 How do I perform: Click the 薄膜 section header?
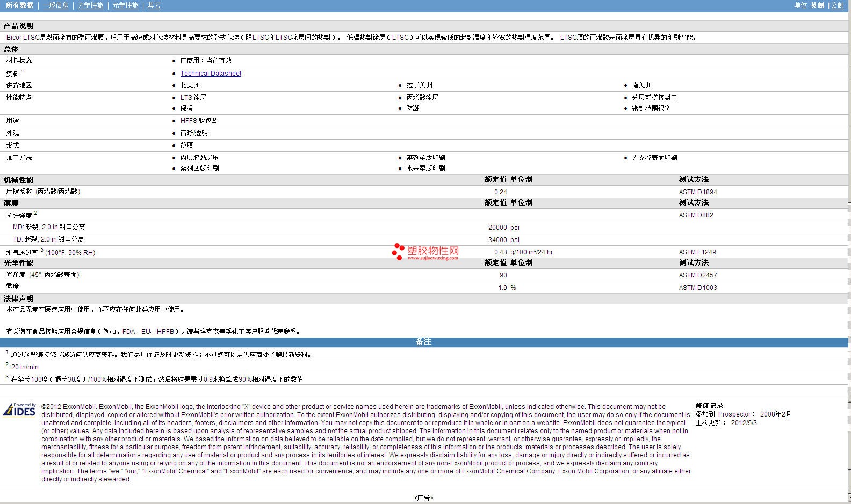pyautogui.click(x=11, y=203)
